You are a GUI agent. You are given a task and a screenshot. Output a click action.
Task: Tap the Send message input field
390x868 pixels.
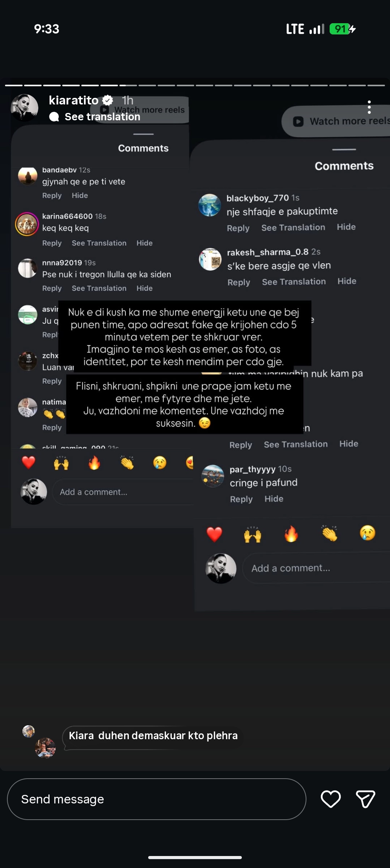157,799
